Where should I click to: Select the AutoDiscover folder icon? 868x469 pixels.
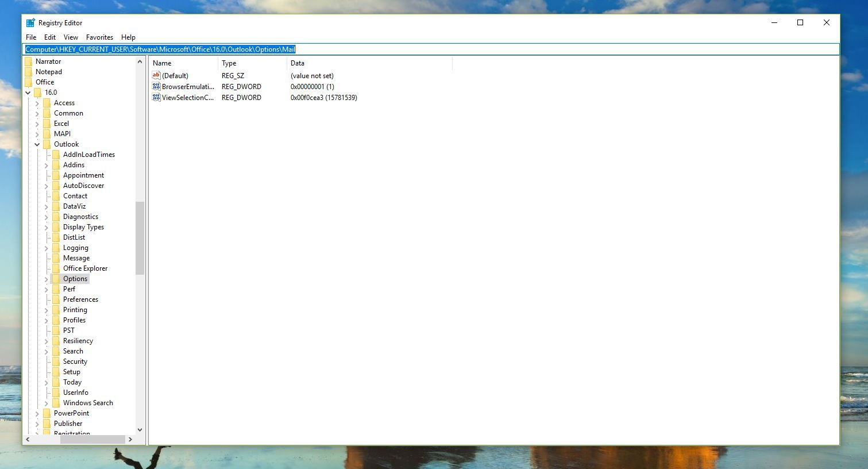pos(56,186)
